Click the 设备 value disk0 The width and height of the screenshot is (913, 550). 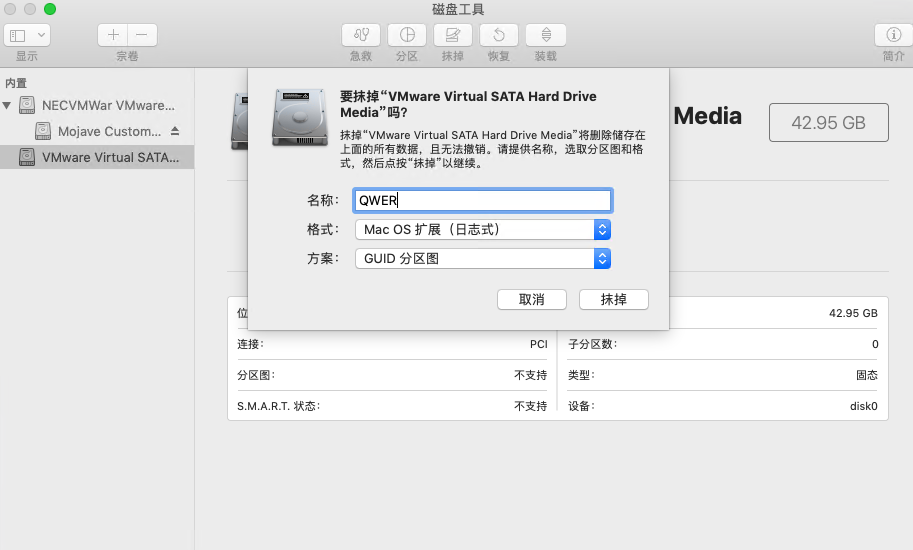click(x=864, y=406)
